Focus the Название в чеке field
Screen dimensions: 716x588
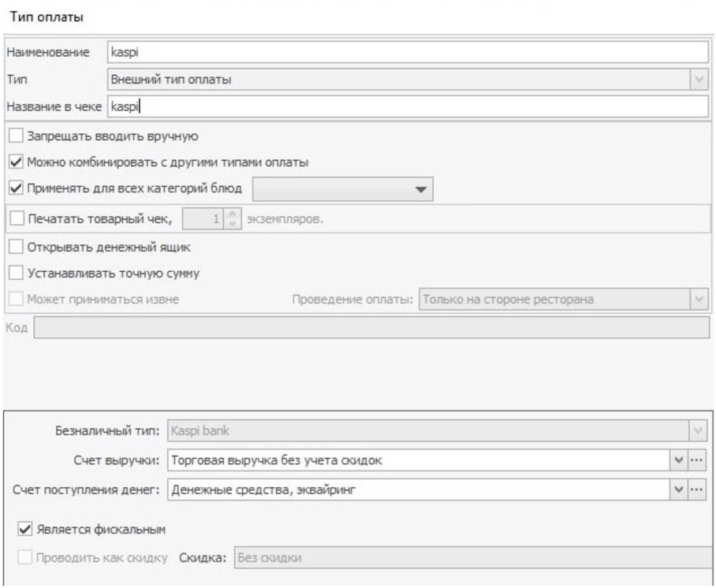pyautogui.click(x=408, y=106)
